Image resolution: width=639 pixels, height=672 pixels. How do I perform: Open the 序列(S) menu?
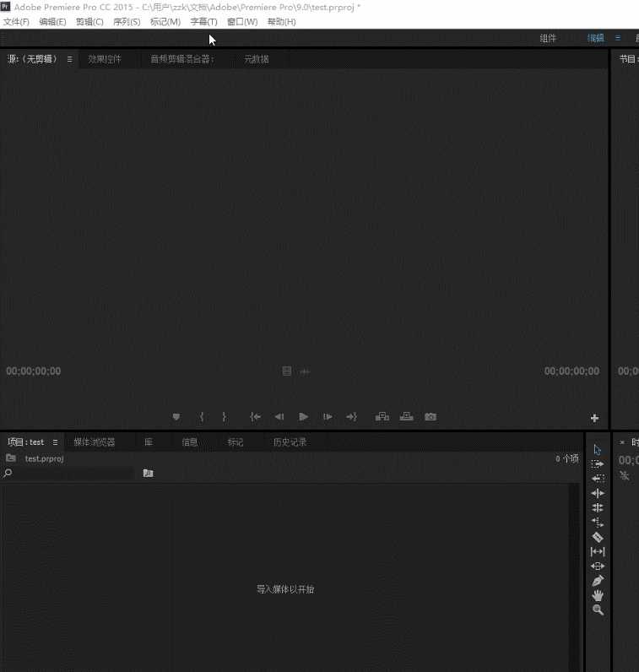(x=127, y=22)
